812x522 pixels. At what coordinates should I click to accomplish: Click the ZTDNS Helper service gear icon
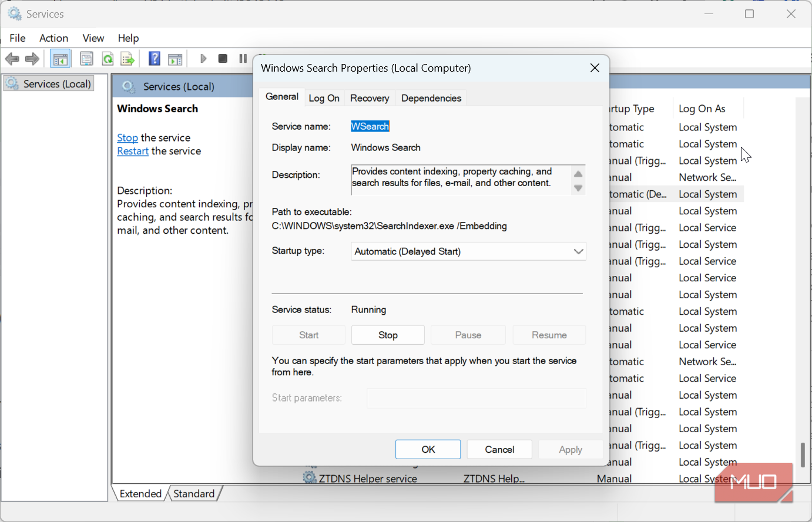tap(310, 478)
